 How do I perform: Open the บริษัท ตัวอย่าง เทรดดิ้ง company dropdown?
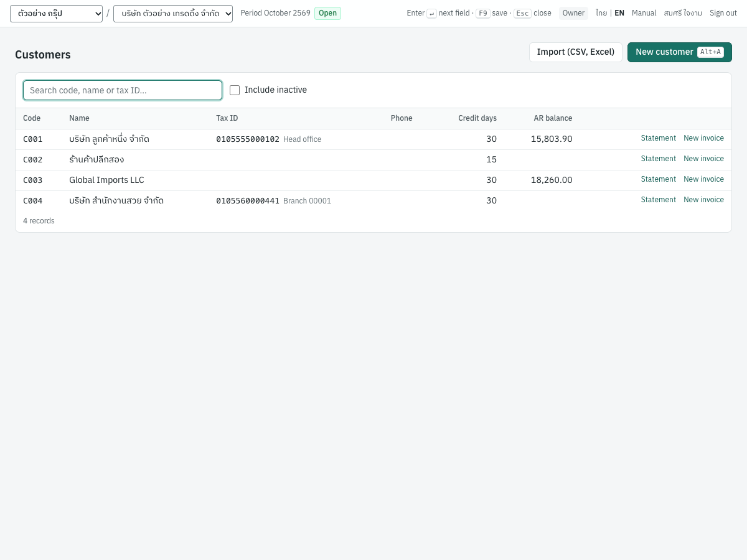pos(173,14)
